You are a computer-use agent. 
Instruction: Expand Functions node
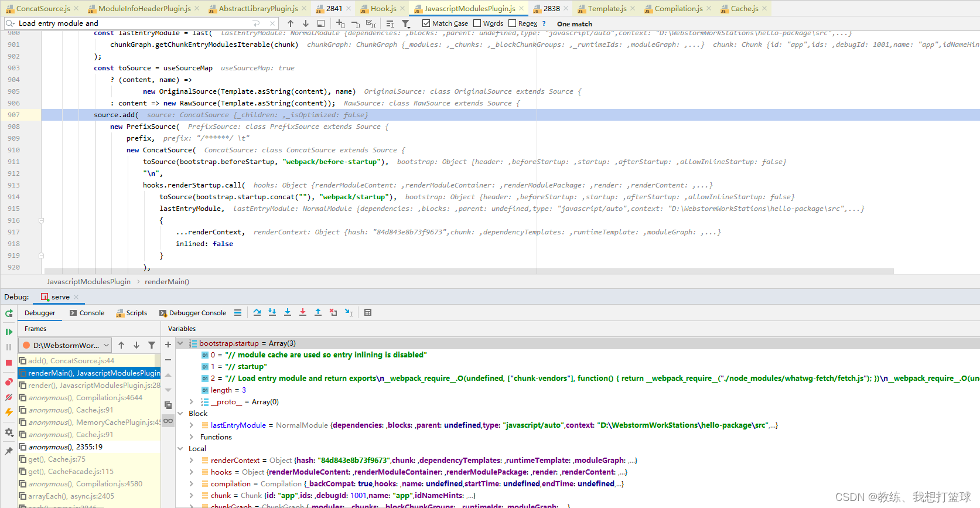point(192,437)
